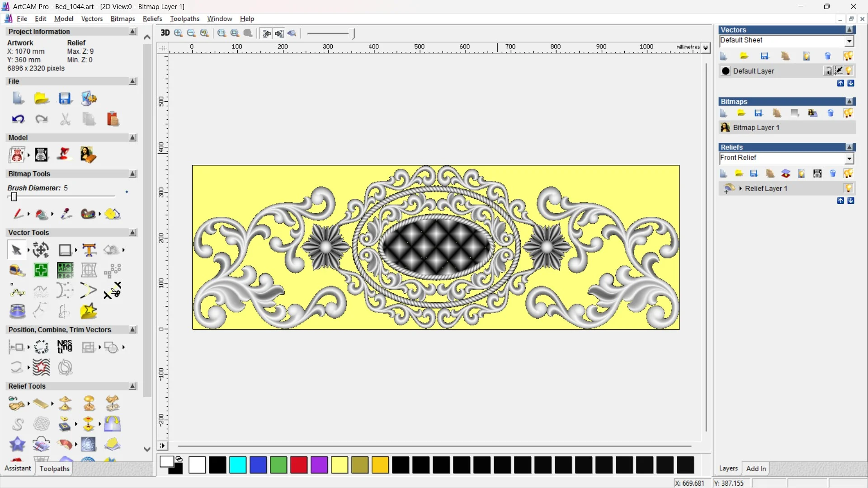868x488 pixels.
Task: Open the Default Sheet dropdown
Action: 849,41
